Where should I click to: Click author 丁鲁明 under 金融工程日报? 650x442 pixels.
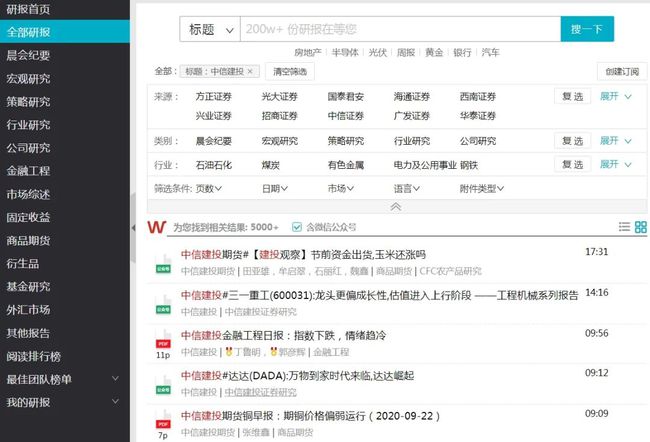(x=247, y=352)
